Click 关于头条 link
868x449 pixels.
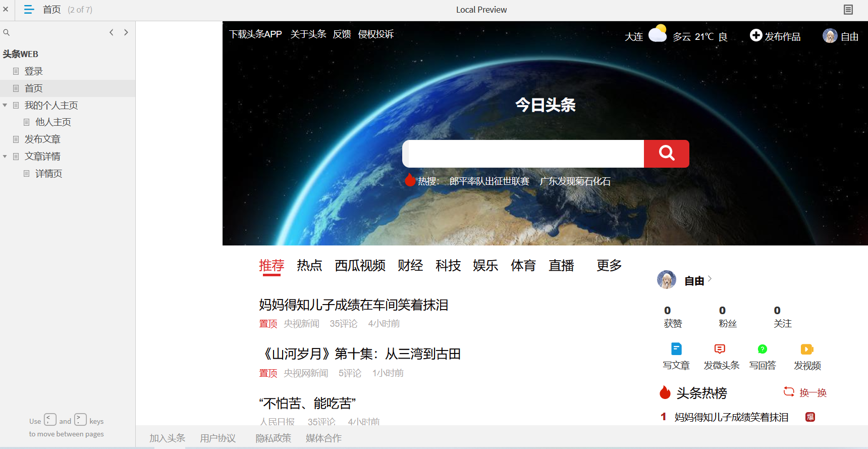pos(308,34)
